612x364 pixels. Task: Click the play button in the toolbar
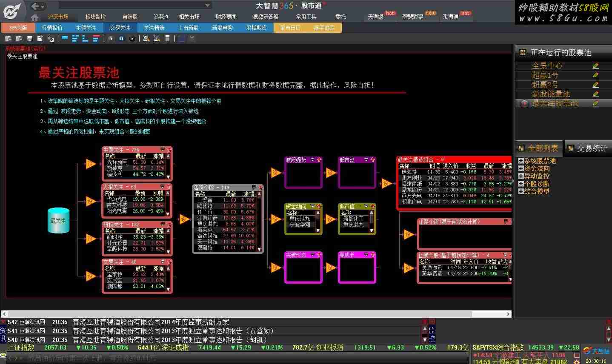click(x=111, y=39)
